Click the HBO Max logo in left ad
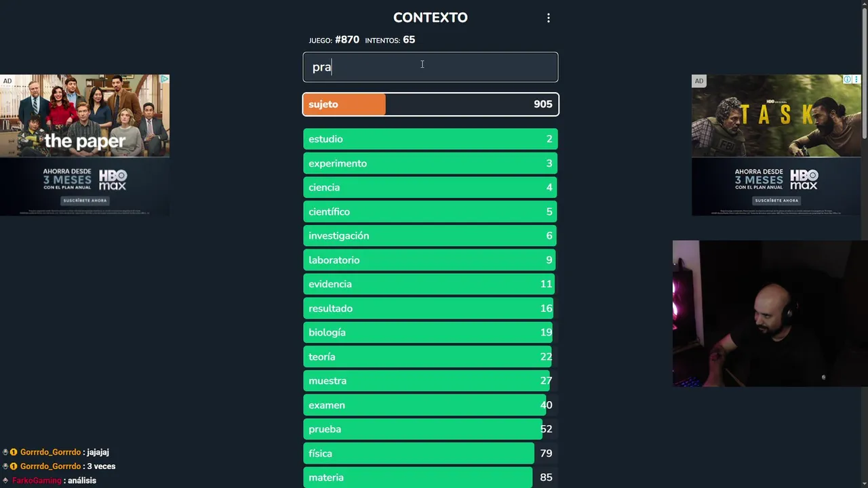868x488 pixels. pyautogui.click(x=113, y=180)
